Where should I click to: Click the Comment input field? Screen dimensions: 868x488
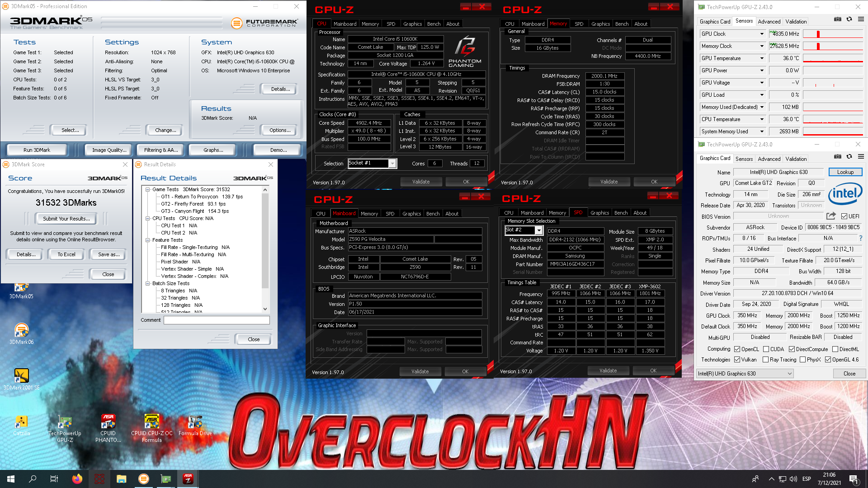click(x=217, y=320)
